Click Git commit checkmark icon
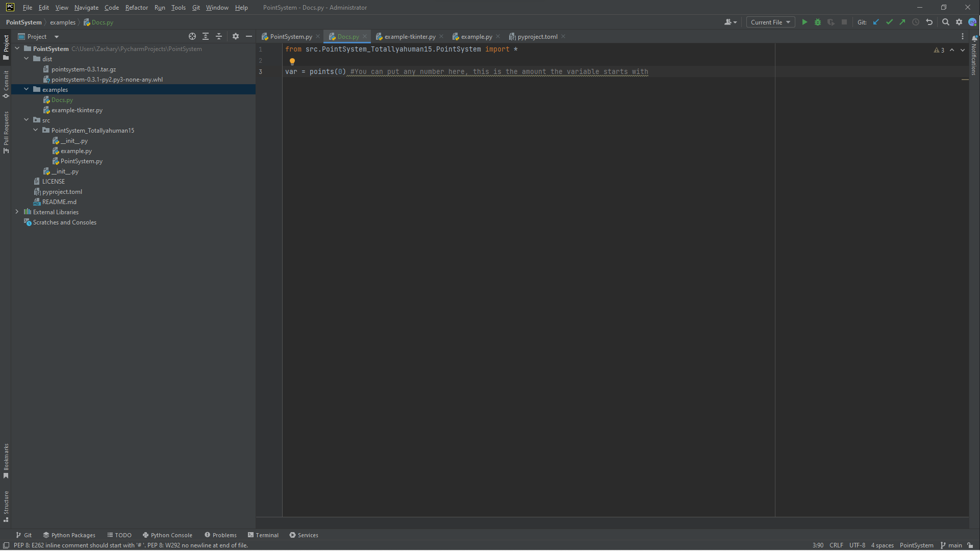Viewport: 980px width, 551px height. click(889, 22)
